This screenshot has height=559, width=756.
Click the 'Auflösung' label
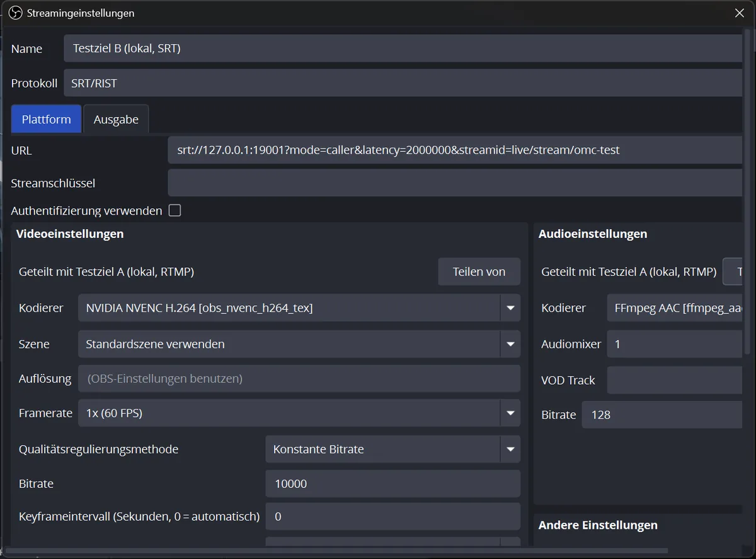45,378
